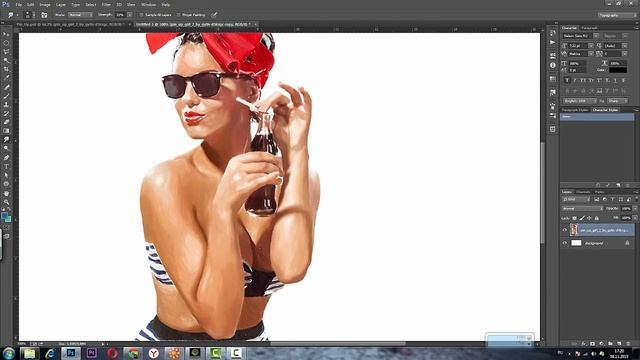Viewport: 640px width, 360px height.
Task: Select the Crop tool
Action: (6, 69)
